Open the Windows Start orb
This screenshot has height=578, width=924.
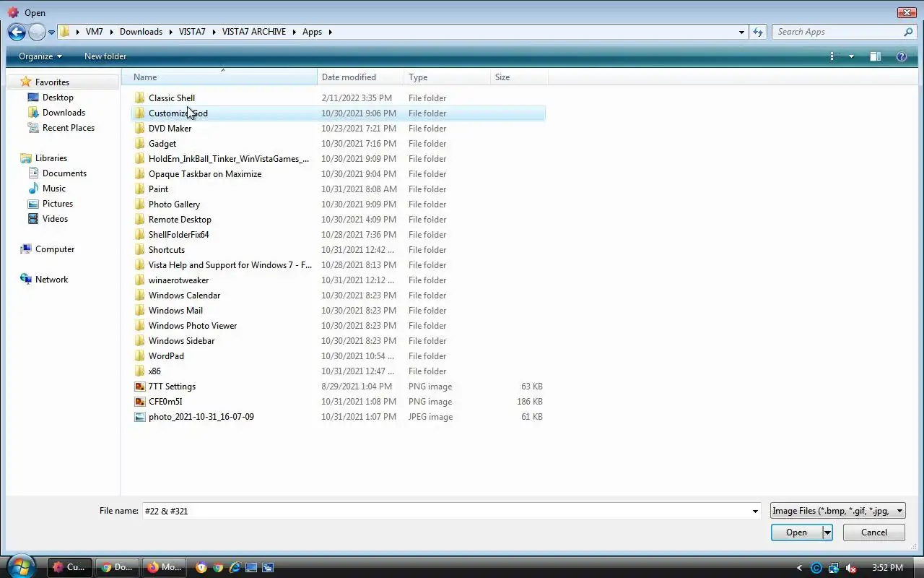pyautogui.click(x=20, y=566)
